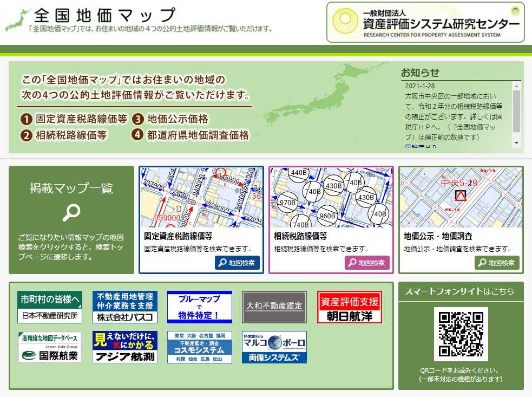Open the 朝日航洋 資産評価支援 banner
Image resolution: width=532 pixels, height=397 pixels.
tap(350, 307)
